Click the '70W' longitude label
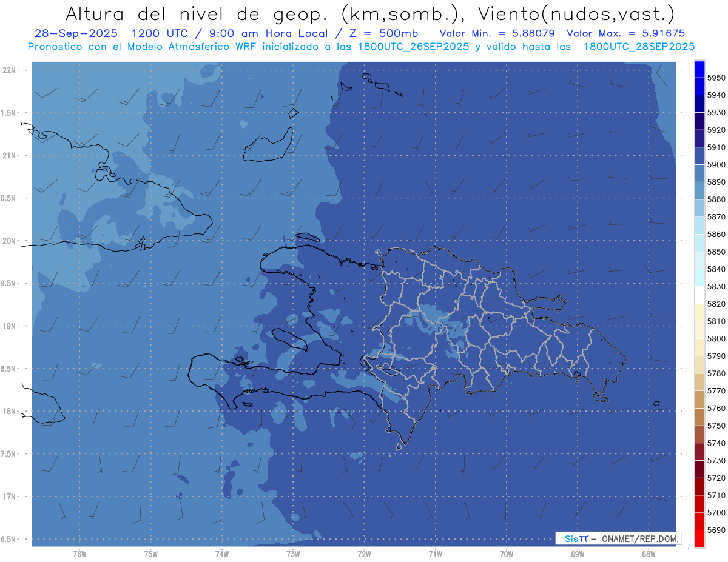Image resolution: width=728 pixels, height=562 pixels. (507, 554)
